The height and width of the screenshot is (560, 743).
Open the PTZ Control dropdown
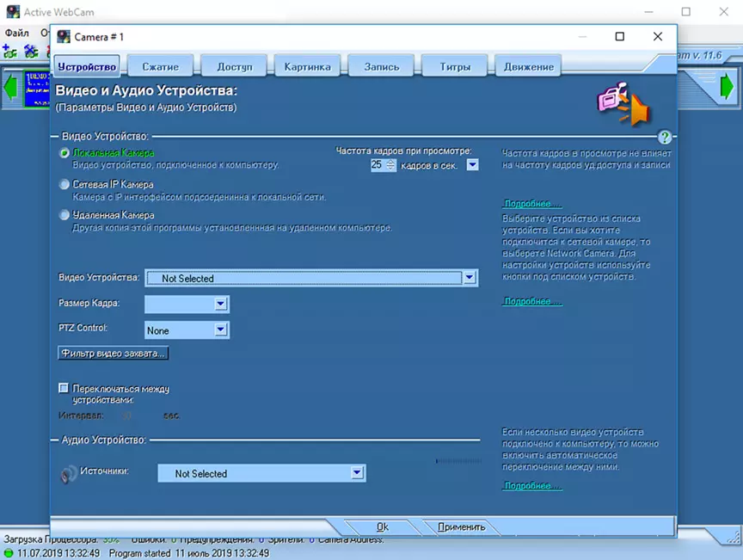coord(187,330)
